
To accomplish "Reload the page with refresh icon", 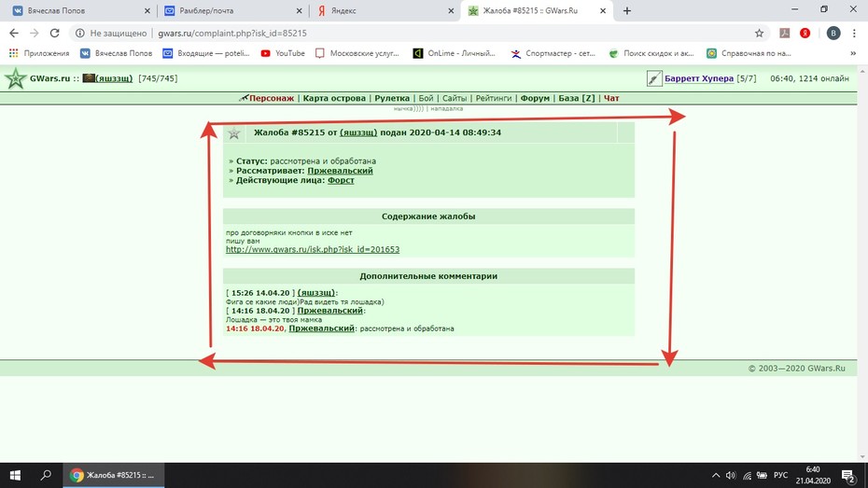I will (54, 34).
